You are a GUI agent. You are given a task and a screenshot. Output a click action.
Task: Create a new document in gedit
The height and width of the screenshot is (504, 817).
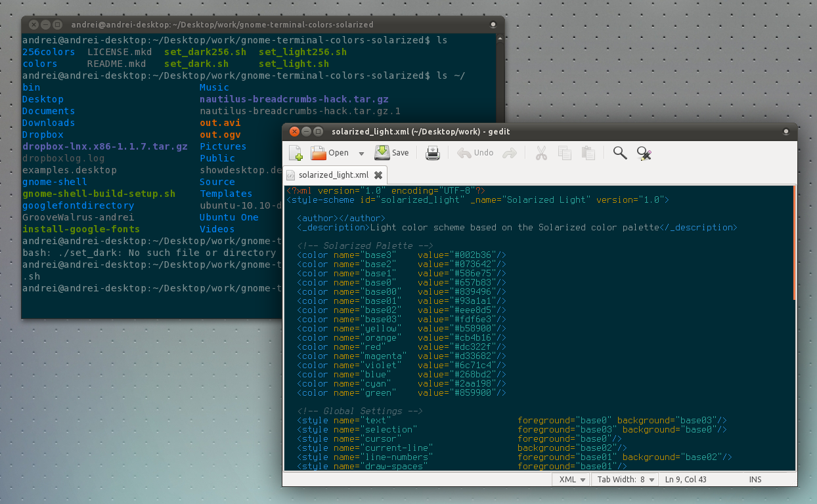coord(296,153)
